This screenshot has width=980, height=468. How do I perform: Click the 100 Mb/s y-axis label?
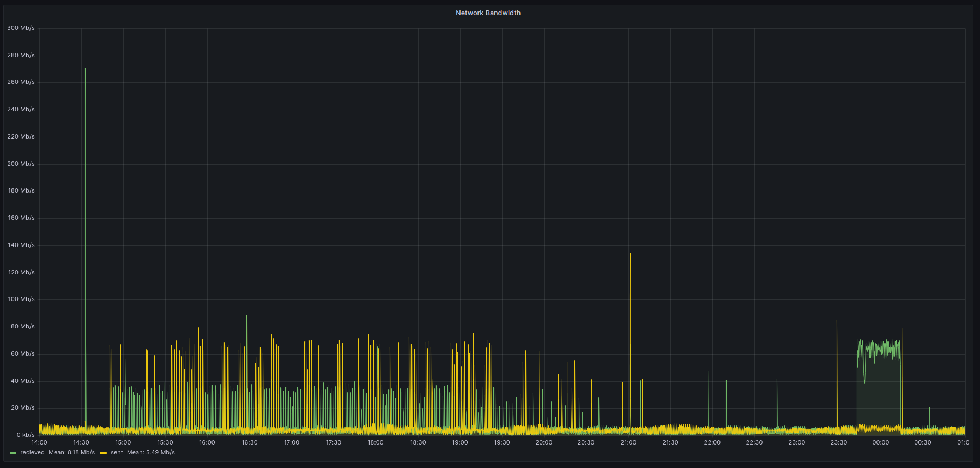[x=21, y=299]
